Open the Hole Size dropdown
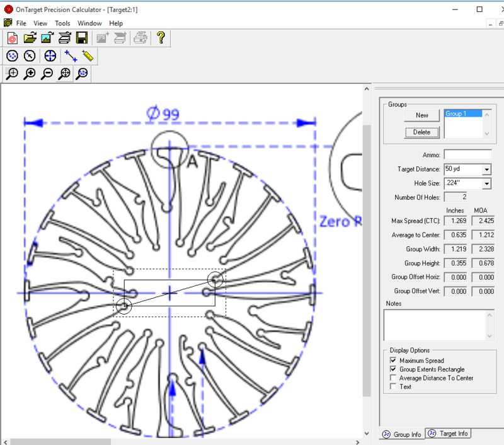The width and height of the screenshot is (504, 445). [486, 183]
